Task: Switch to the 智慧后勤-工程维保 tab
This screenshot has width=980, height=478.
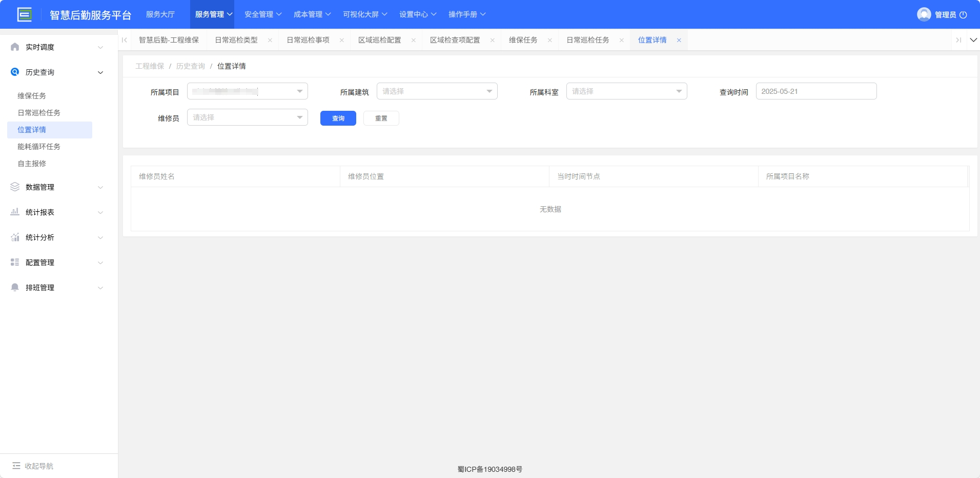Action: (169, 40)
